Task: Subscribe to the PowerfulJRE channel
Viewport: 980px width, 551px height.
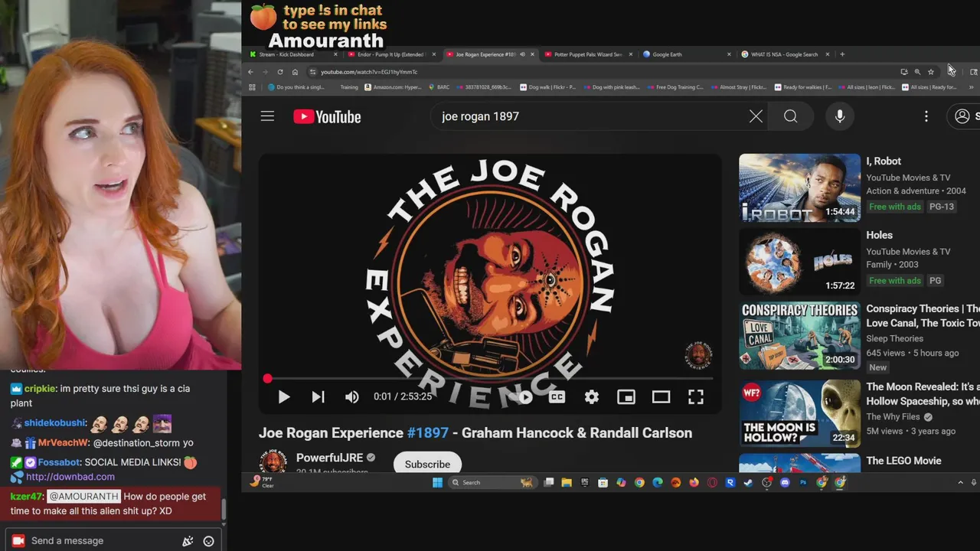Action: click(x=427, y=464)
